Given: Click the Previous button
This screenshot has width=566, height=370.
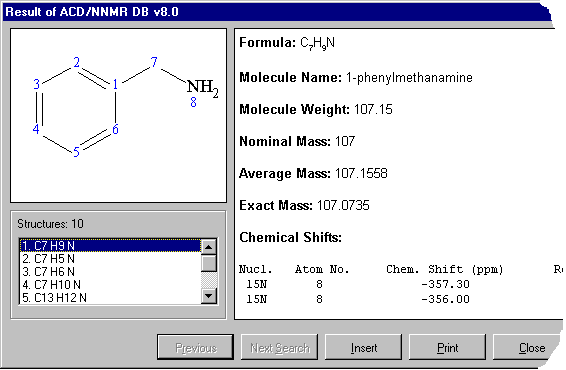Looking at the screenshot, I should coord(195,347).
